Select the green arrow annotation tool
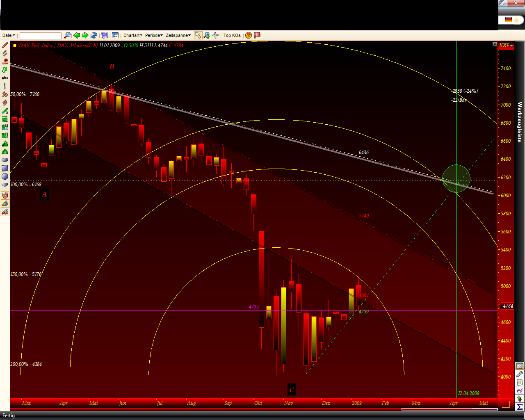The width and height of the screenshot is (525, 420). click(x=5, y=70)
